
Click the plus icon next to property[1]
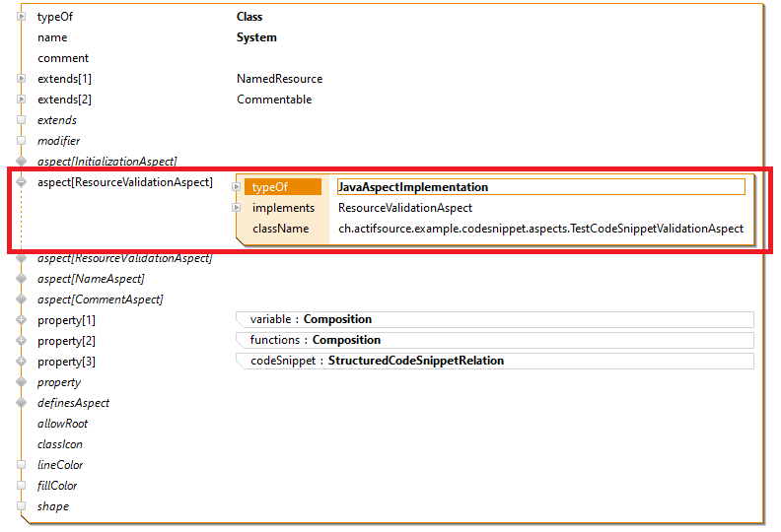[21, 320]
